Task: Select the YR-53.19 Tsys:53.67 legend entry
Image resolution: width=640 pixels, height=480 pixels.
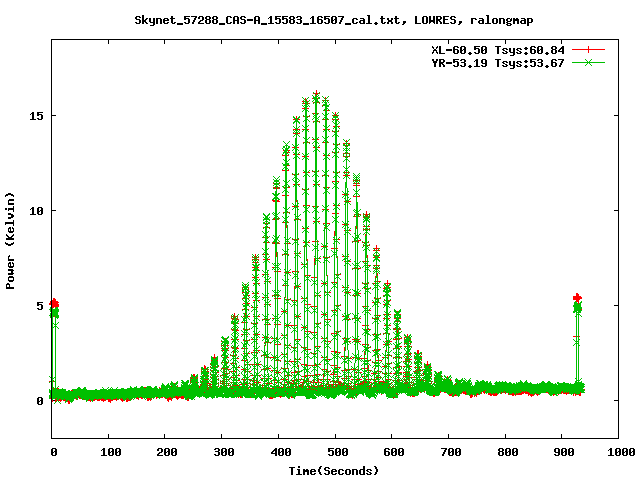Action: click(498, 63)
